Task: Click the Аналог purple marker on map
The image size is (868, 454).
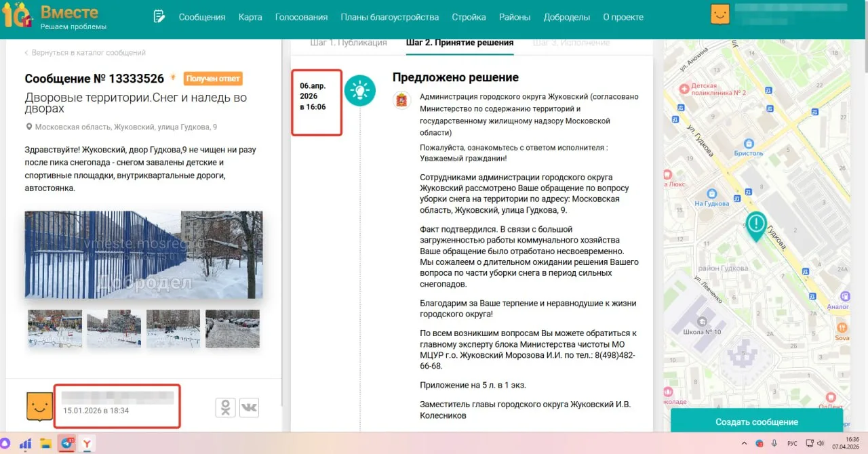Action: click(845, 296)
